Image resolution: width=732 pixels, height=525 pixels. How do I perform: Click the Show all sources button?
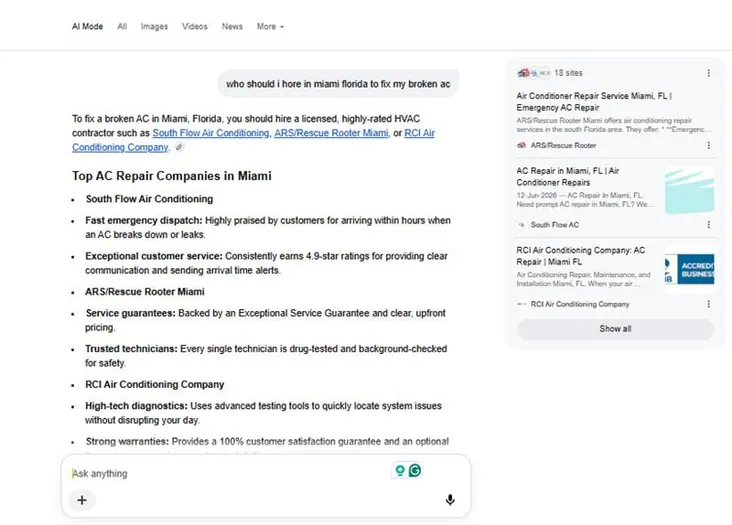615,329
